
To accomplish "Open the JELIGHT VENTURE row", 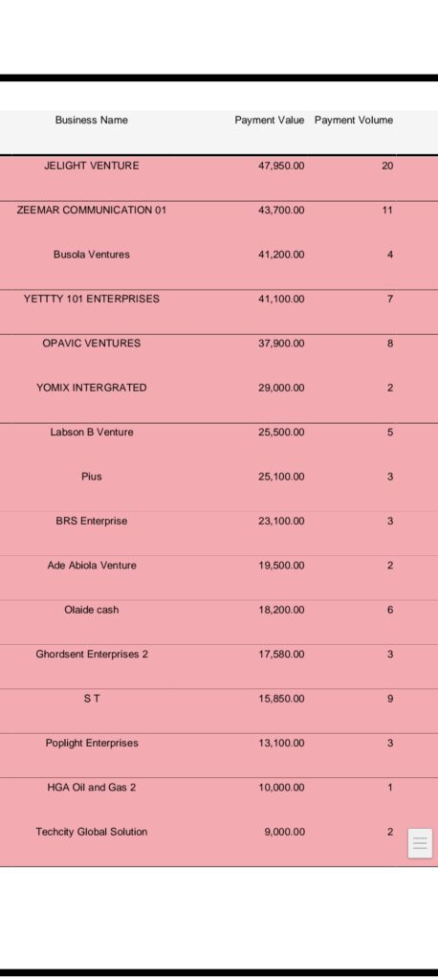I will 219,178.
